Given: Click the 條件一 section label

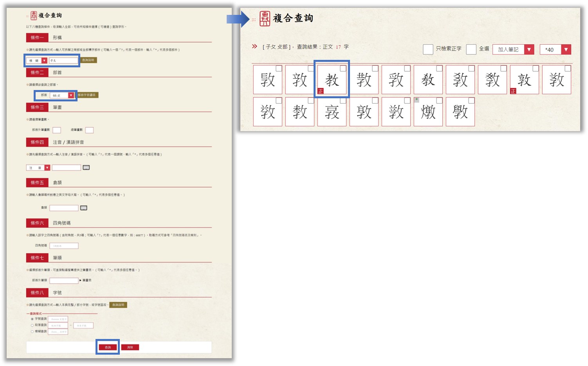Looking at the screenshot, I should coord(37,38).
